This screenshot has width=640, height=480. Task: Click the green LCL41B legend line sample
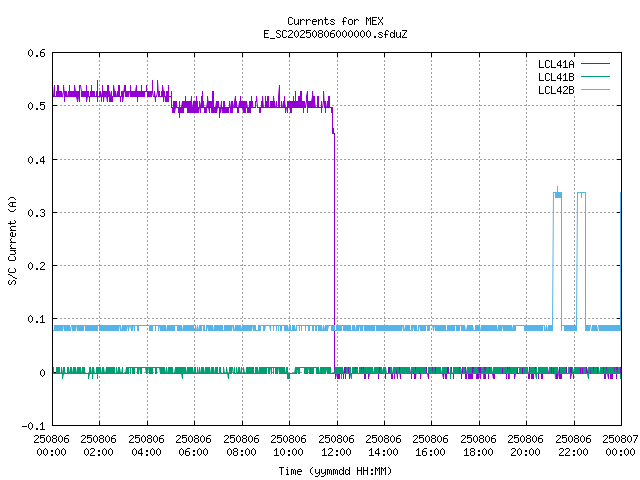click(x=595, y=76)
